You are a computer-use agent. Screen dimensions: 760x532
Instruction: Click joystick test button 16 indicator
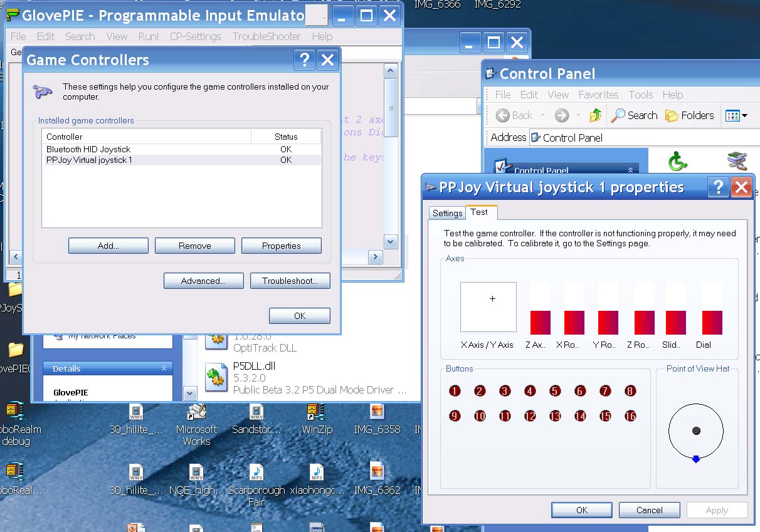click(630, 416)
